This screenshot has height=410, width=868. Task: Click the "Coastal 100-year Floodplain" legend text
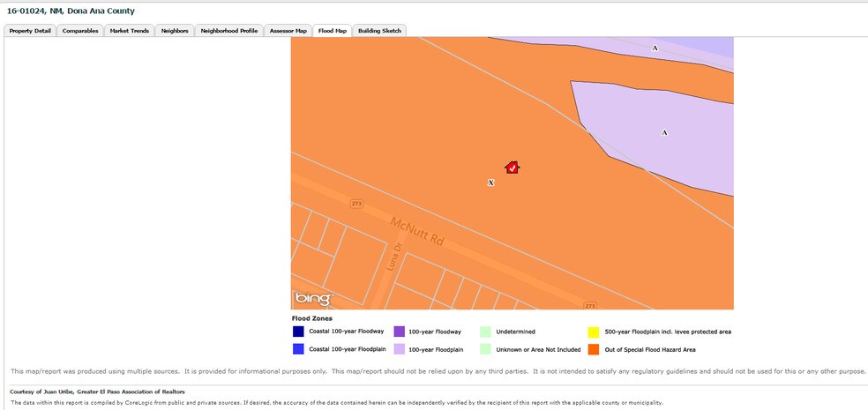pyautogui.click(x=348, y=350)
